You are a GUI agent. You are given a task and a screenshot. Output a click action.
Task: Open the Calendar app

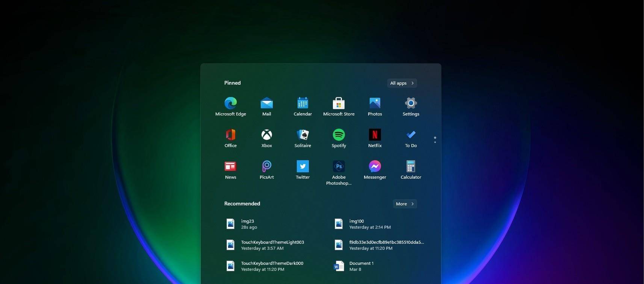303,106
